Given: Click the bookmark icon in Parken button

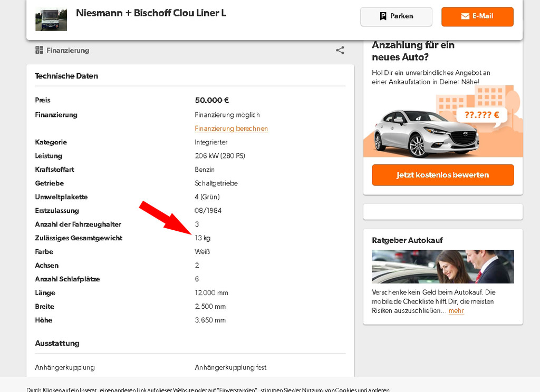Looking at the screenshot, I should (x=383, y=16).
